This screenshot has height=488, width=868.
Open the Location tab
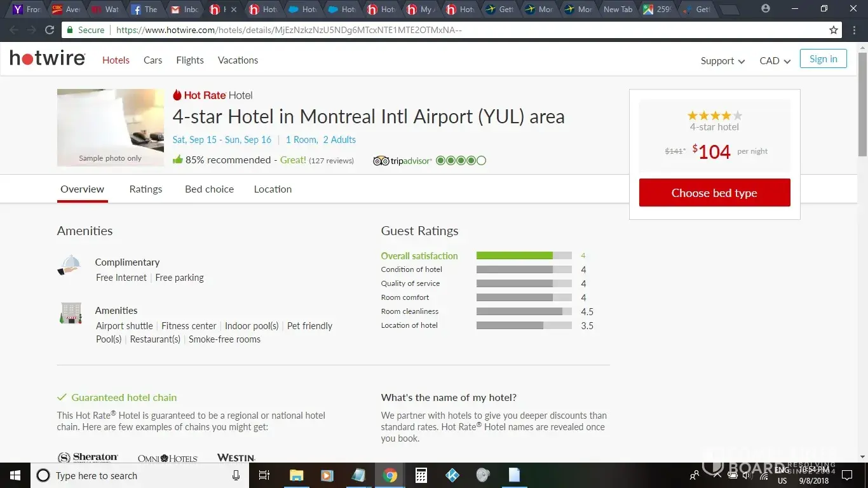click(273, 189)
